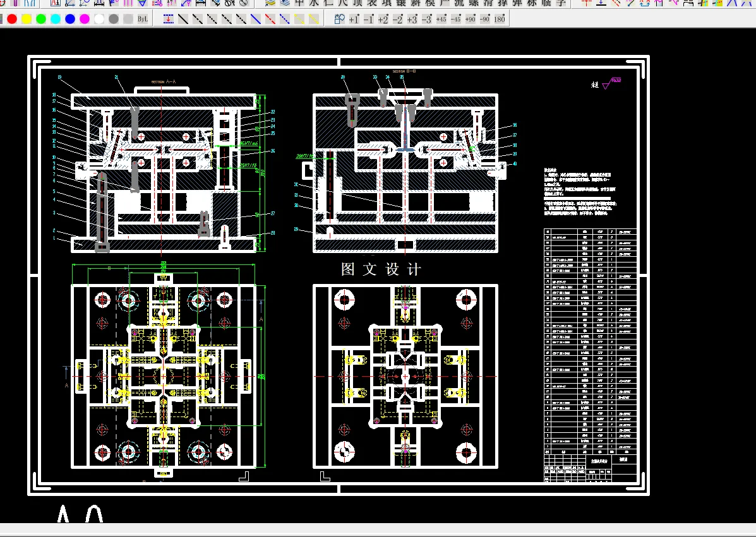Rotate by -1 degree
This screenshot has height=537, width=756.
pyautogui.click(x=368, y=19)
